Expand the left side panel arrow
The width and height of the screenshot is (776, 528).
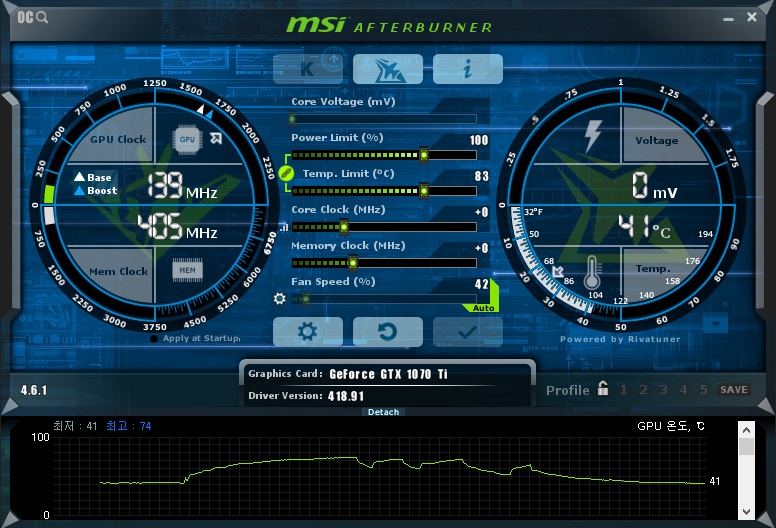pyautogui.click(x=10, y=99)
